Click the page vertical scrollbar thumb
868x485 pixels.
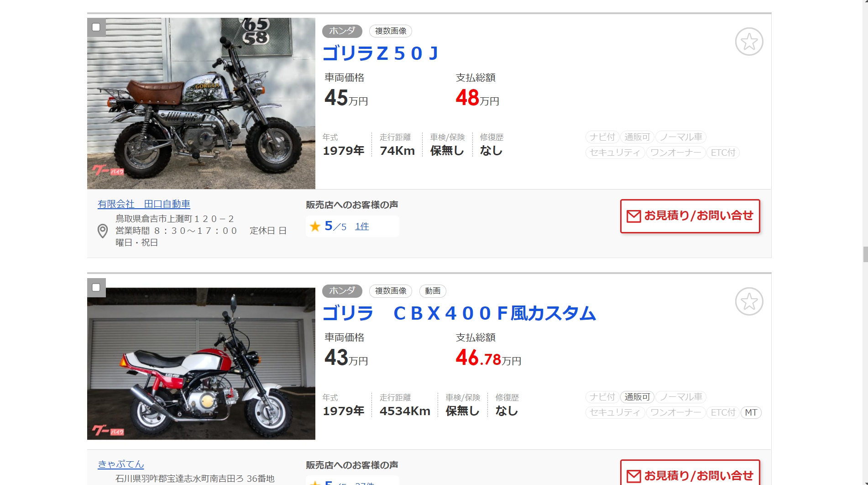(865, 254)
